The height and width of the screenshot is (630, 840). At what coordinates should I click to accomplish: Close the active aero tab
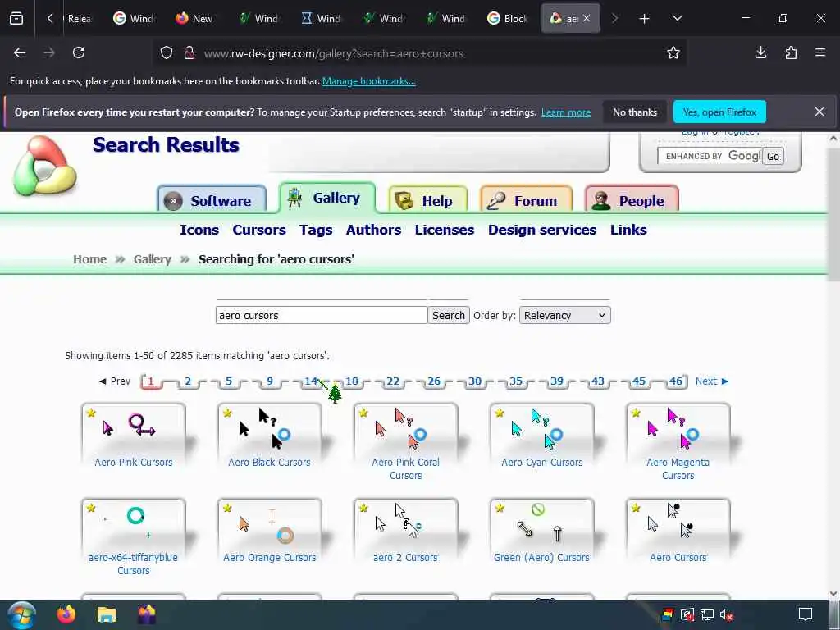pos(587,18)
